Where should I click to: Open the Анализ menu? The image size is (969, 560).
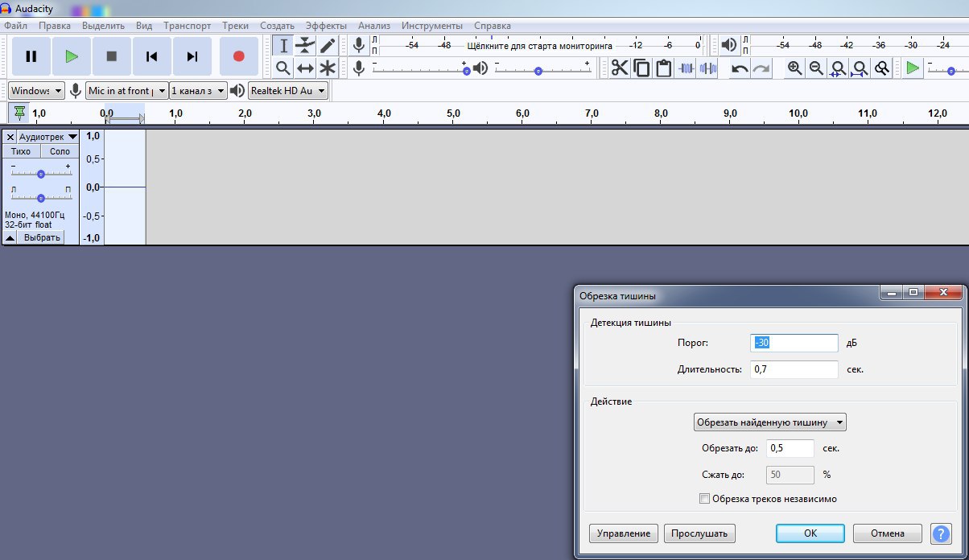(x=374, y=26)
